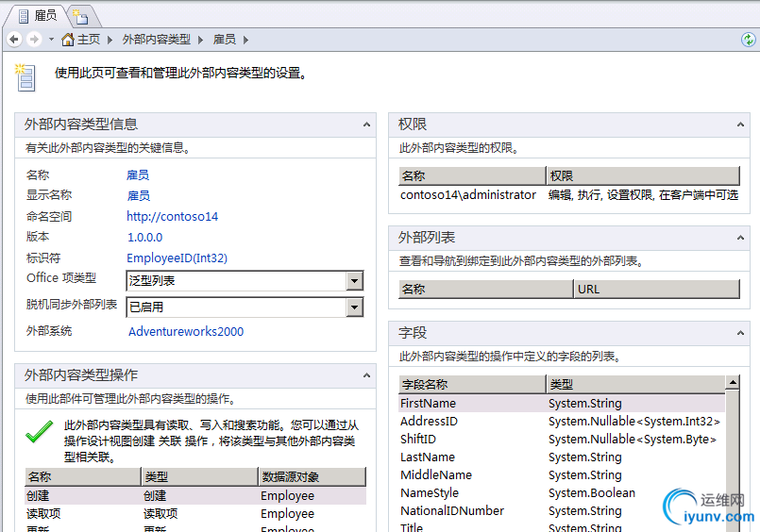
Task: Click 字段名称 column header
Action: 472,384
